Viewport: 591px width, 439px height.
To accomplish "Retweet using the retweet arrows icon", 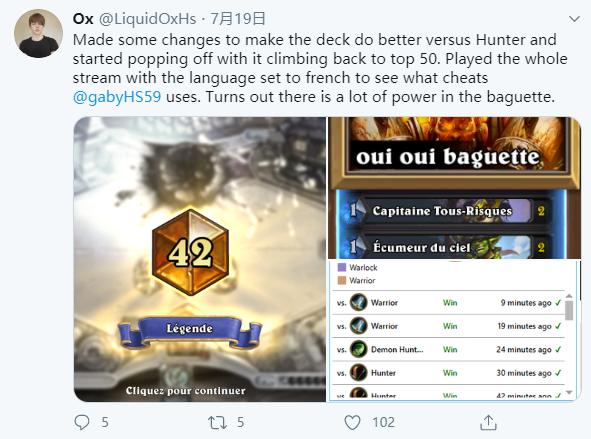I will pos(217,422).
